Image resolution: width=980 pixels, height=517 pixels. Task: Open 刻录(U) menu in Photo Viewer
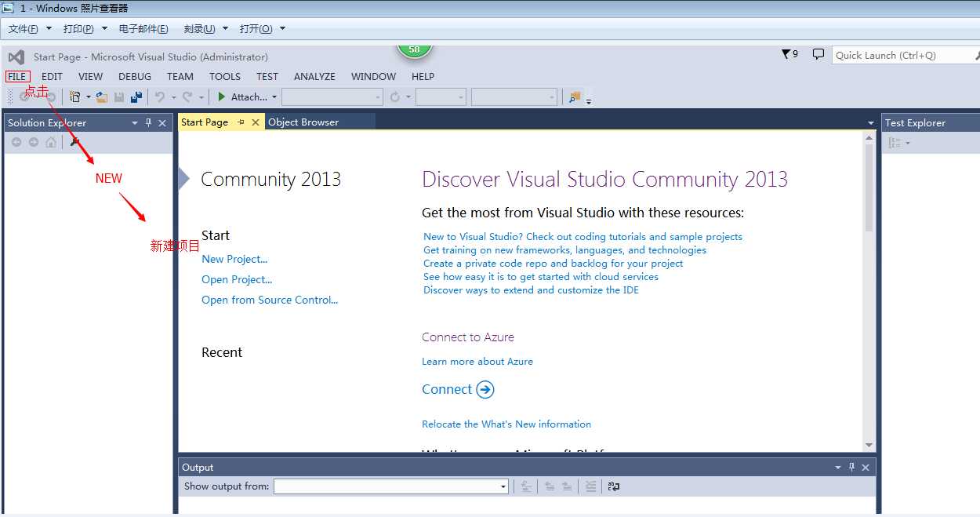pos(205,29)
